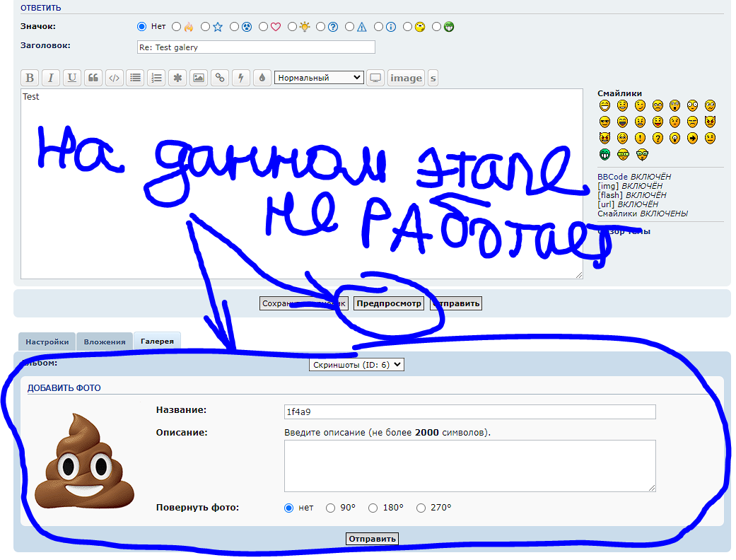This screenshot has height=560, width=736.
Task: Open the 'Вложения' tab
Action: [x=105, y=342]
